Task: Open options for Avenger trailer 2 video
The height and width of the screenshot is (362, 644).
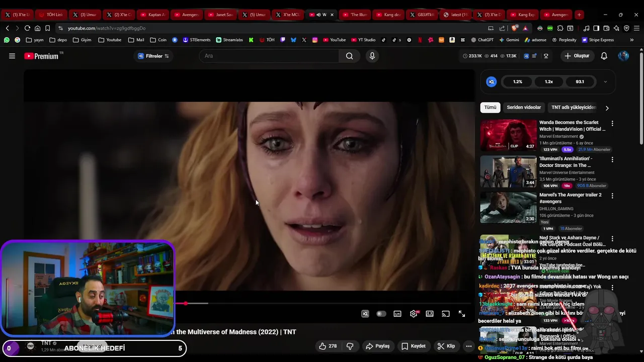Action: click(612, 196)
